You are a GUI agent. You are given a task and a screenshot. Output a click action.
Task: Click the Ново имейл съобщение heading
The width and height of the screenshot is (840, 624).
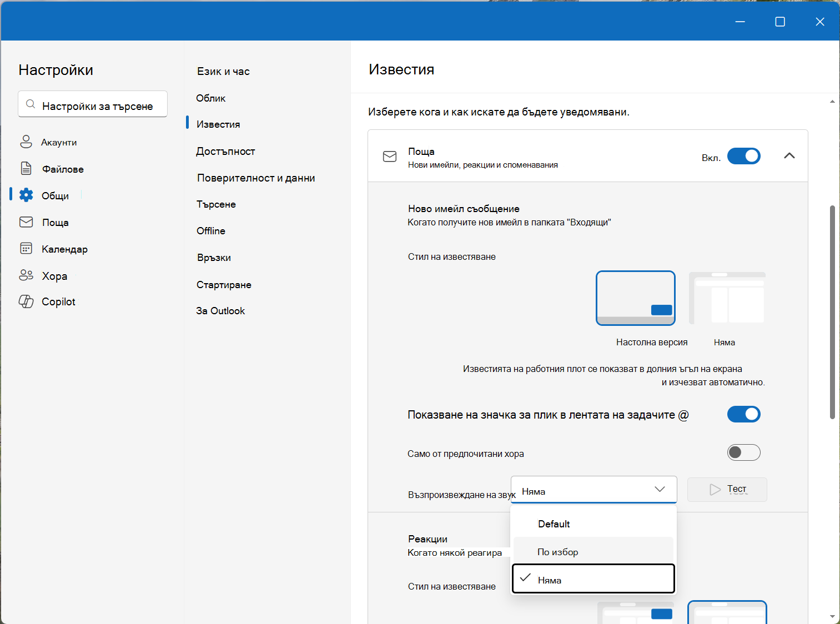[464, 209]
